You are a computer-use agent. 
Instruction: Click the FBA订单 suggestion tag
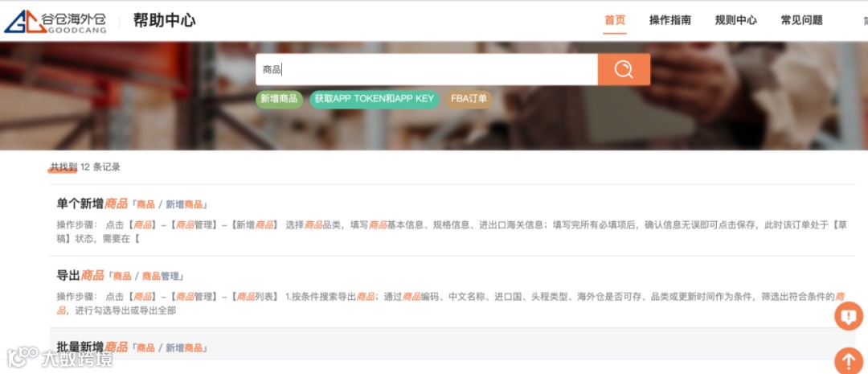pos(469,99)
